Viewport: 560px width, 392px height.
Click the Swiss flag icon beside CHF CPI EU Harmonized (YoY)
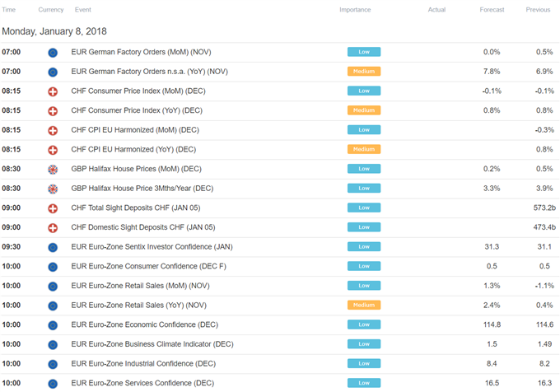tap(53, 150)
